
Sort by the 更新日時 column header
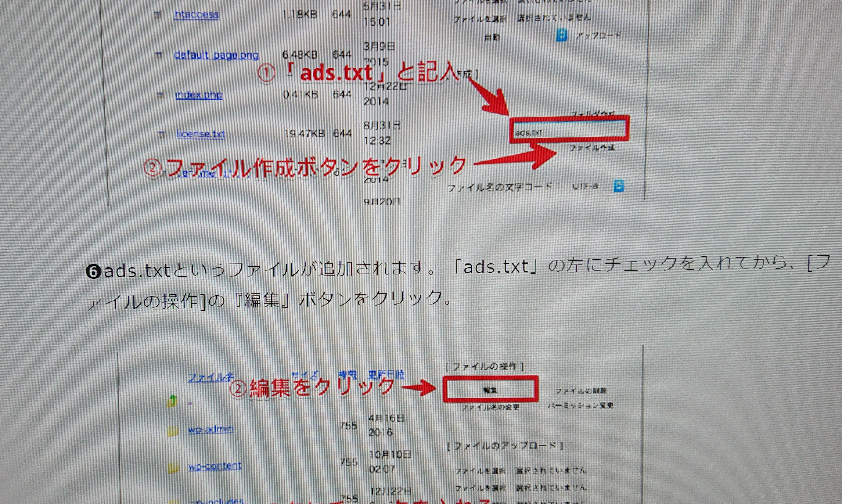click(x=386, y=375)
